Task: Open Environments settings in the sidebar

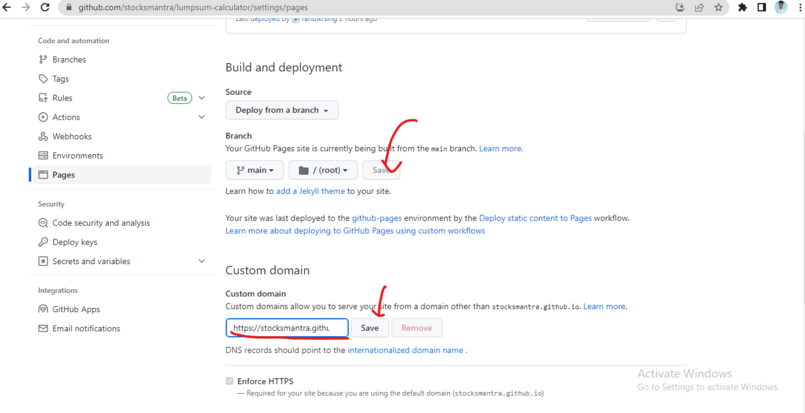Action: (x=78, y=155)
